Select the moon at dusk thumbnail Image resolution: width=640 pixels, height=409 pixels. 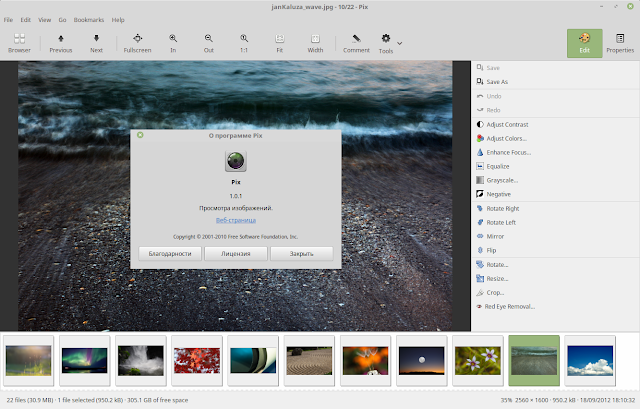tap(422, 360)
